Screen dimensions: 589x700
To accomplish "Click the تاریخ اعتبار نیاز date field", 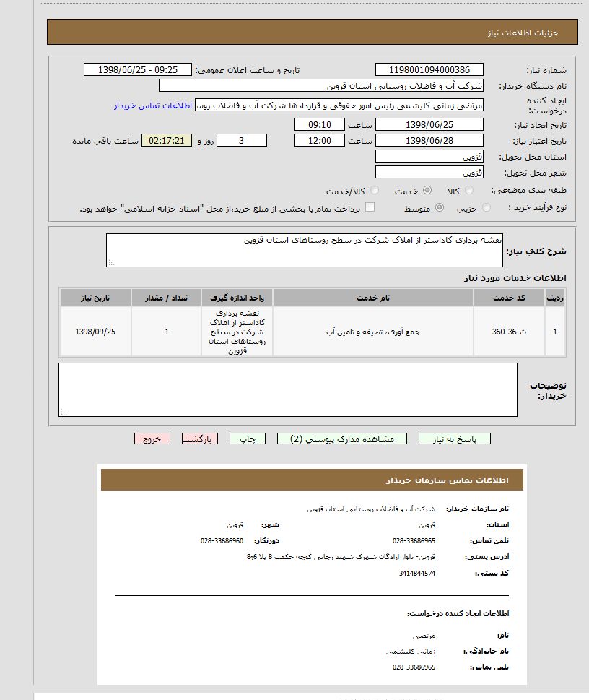I will [x=429, y=140].
